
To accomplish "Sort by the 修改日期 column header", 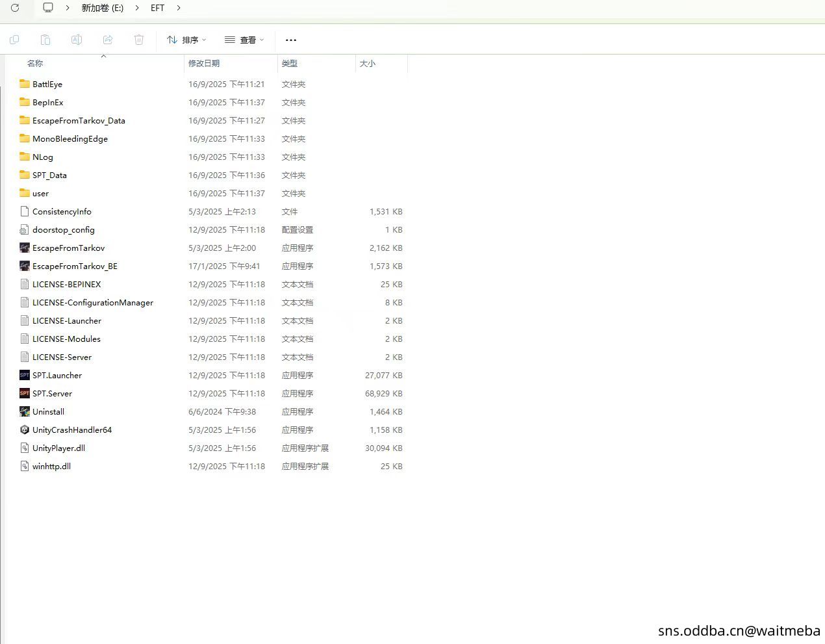I will [x=204, y=63].
